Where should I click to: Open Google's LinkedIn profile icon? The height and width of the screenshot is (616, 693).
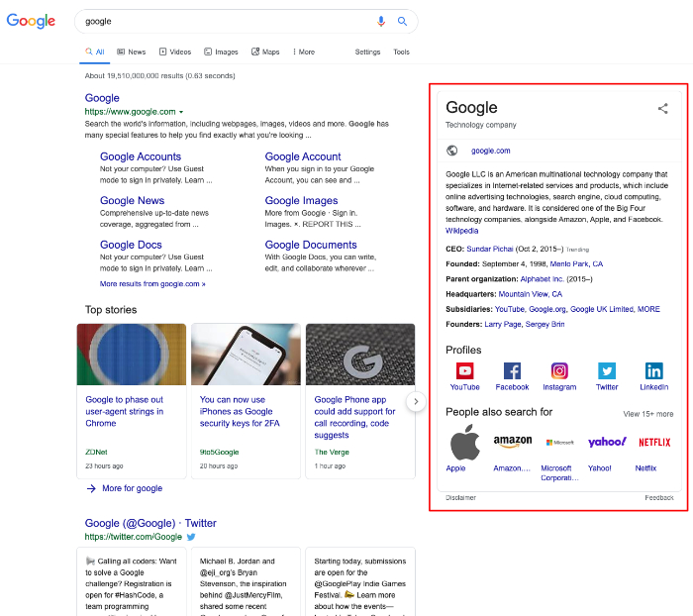(653, 370)
